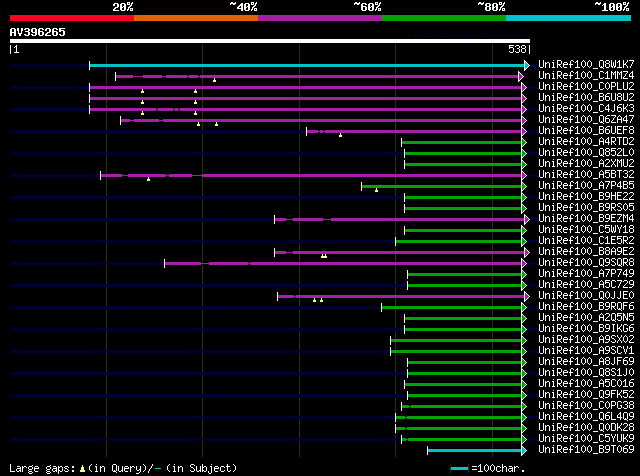Click the yellow gap marker under UniRef100_A7P4B5 bar
The height and width of the screenshot is (476, 640).
point(376,190)
